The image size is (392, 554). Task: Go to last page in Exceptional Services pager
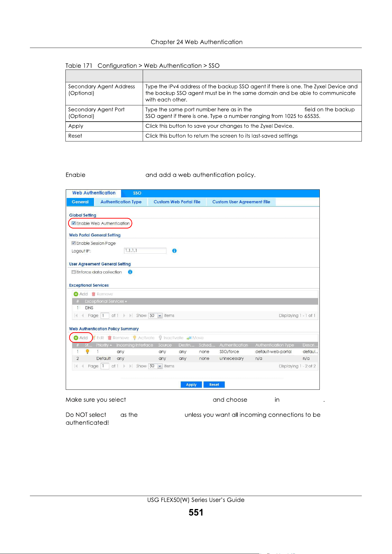pos(131,315)
